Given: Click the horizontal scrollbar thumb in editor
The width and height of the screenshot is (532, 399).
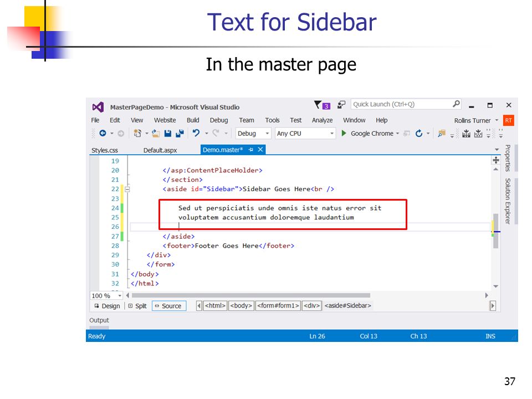Looking at the screenshot, I should (x=250, y=295).
